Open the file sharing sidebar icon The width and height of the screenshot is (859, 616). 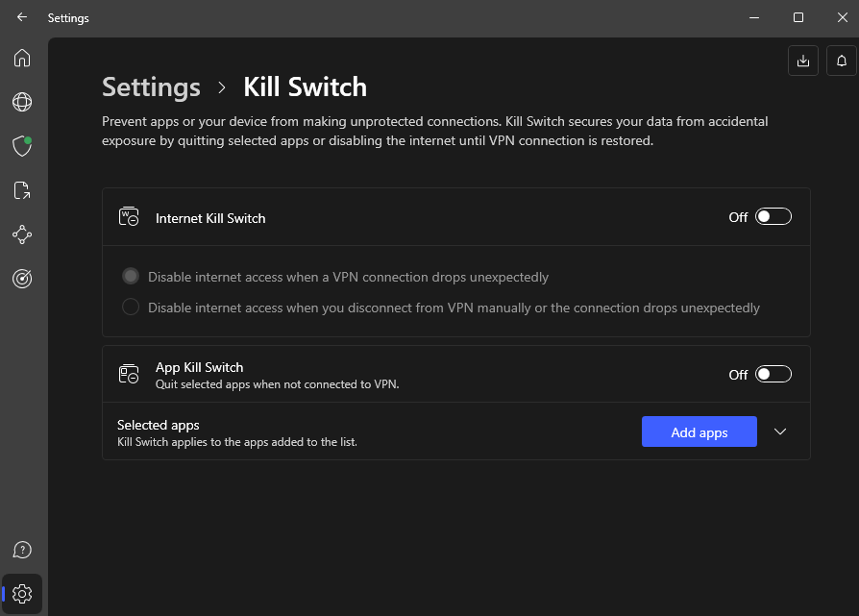(x=22, y=190)
